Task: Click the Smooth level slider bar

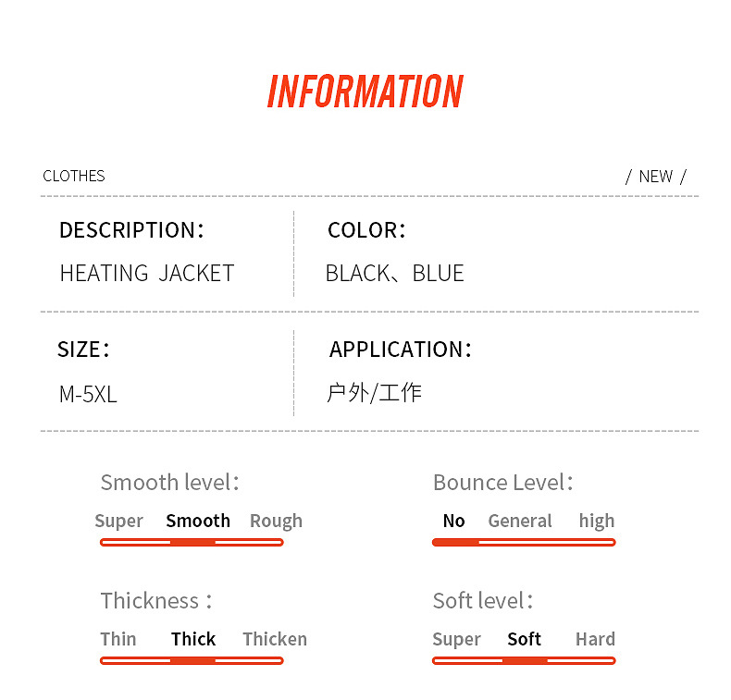Action: (192, 542)
